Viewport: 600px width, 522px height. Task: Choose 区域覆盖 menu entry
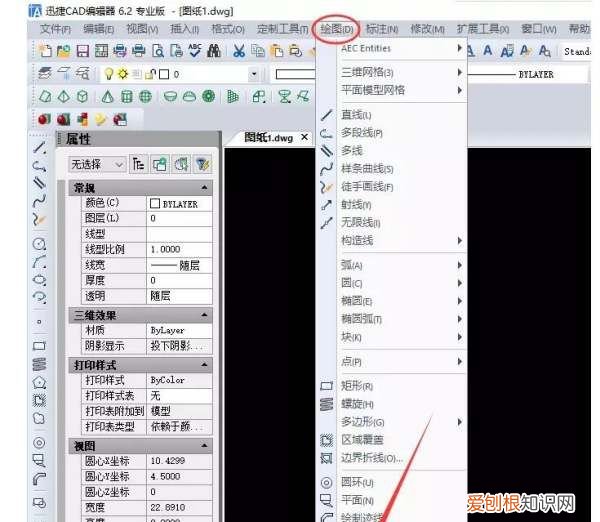pos(391,440)
